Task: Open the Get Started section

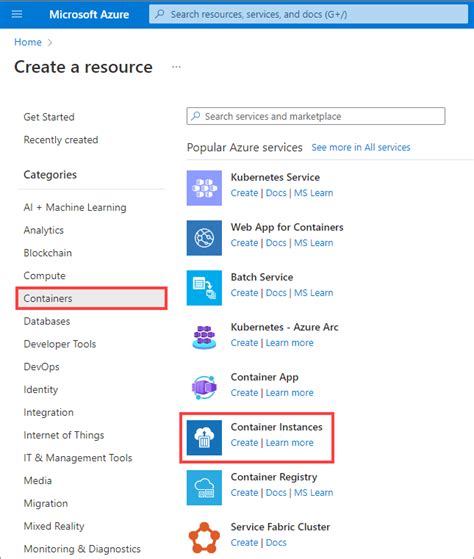Action: coord(49,117)
